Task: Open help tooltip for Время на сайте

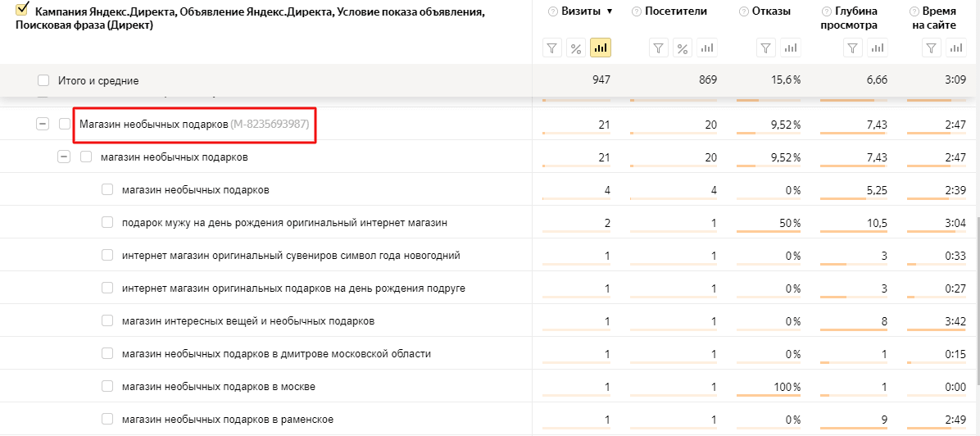Action: [914, 11]
